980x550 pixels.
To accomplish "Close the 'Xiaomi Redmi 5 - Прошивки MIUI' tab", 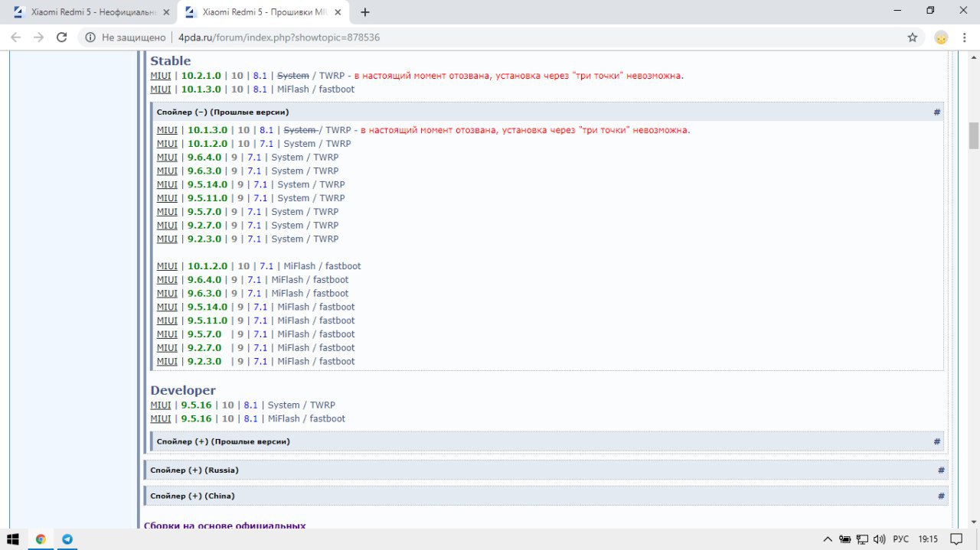I will coord(338,12).
